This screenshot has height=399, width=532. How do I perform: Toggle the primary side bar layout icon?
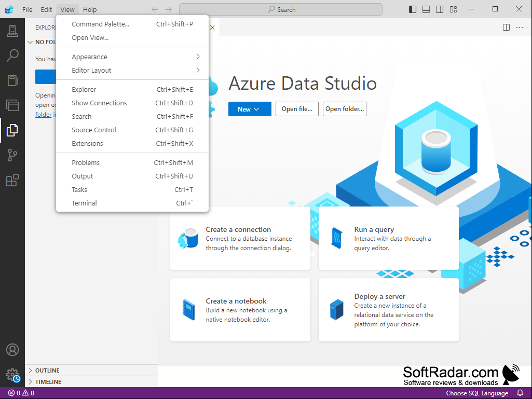pyautogui.click(x=413, y=9)
